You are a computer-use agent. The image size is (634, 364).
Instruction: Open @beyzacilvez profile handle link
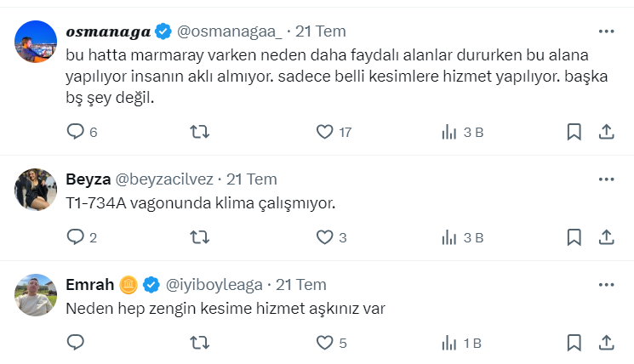166,179
